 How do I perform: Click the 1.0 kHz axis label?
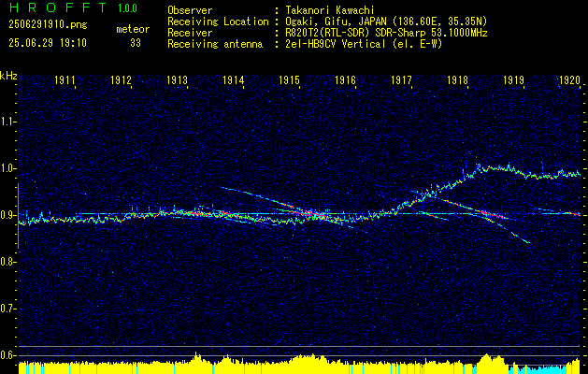coord(7,168)
